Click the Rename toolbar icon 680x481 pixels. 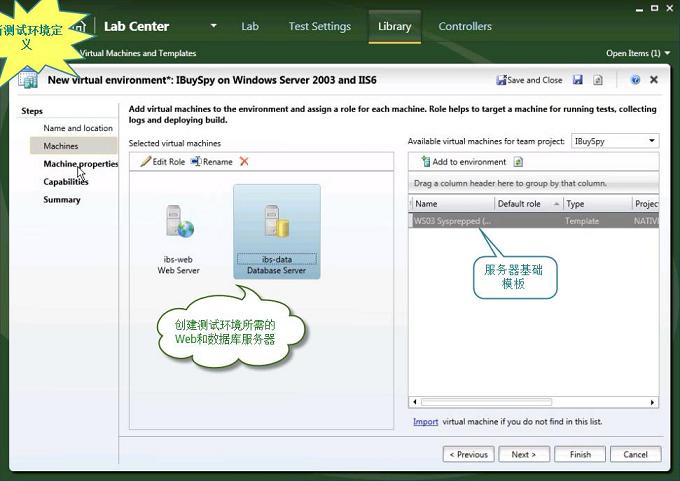click(196, 161)
